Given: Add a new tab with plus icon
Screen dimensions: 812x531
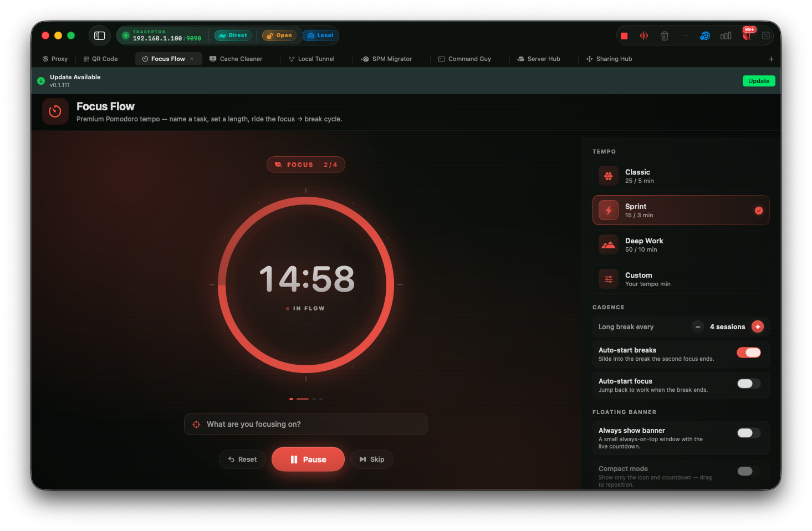Looking at the screenshot, I should [771, 59].
